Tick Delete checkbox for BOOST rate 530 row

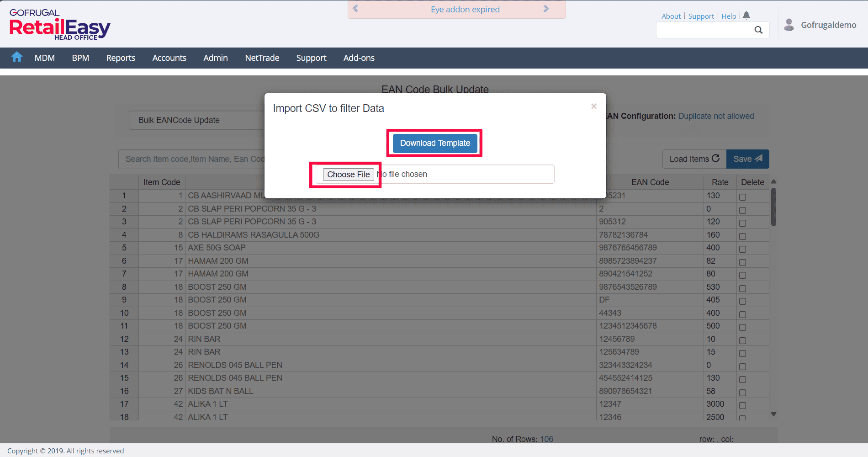pos(743,288)
